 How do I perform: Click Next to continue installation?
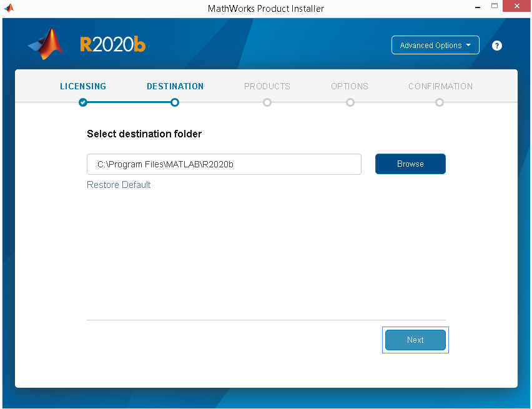(415, 340)
